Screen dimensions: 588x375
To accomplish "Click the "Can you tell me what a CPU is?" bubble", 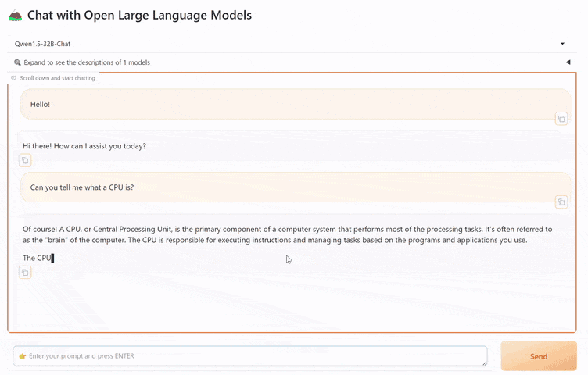I will (x=296, y=187).
